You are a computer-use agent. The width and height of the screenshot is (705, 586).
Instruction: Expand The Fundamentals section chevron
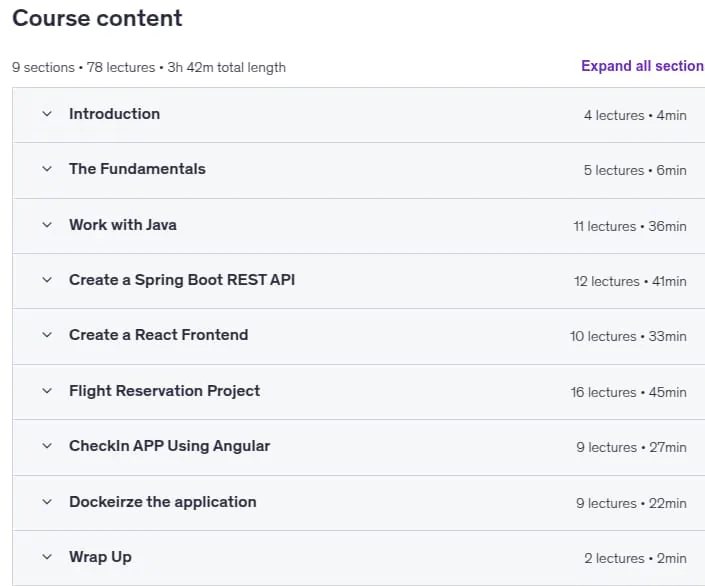pos(47,169)
